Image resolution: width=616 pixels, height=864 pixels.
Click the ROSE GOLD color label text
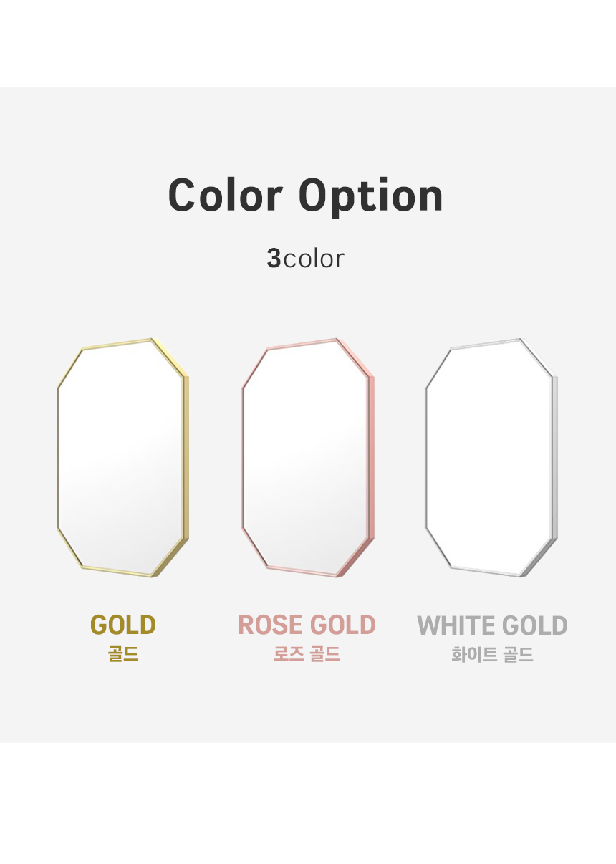tap(307, 625)
